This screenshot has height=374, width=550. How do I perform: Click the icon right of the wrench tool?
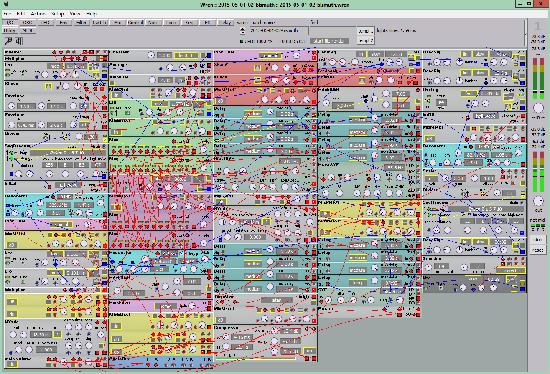pos(19,41)
